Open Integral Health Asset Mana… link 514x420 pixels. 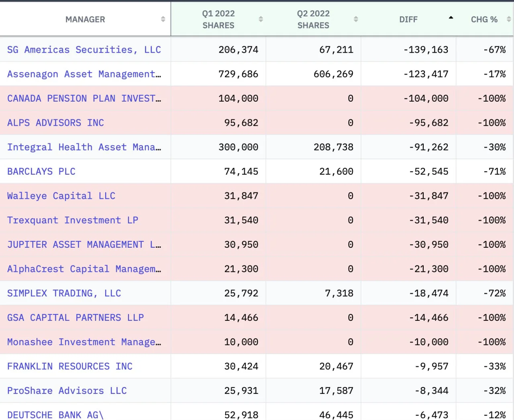pos(84,147)
